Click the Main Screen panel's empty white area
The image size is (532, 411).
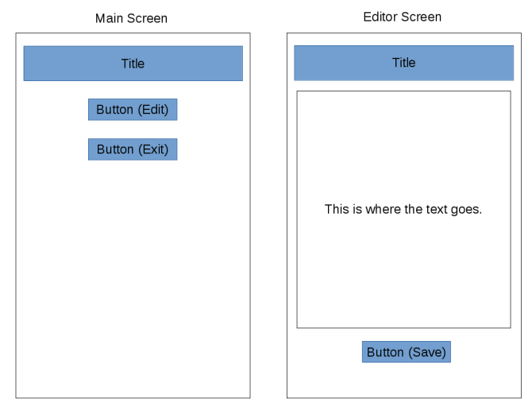point(133,302)
